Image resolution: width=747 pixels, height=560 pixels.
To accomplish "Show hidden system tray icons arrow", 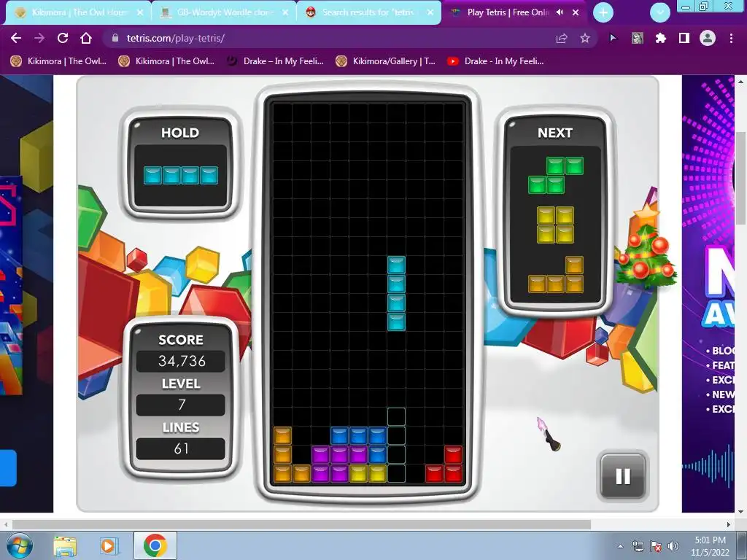I will pos(620,546).
